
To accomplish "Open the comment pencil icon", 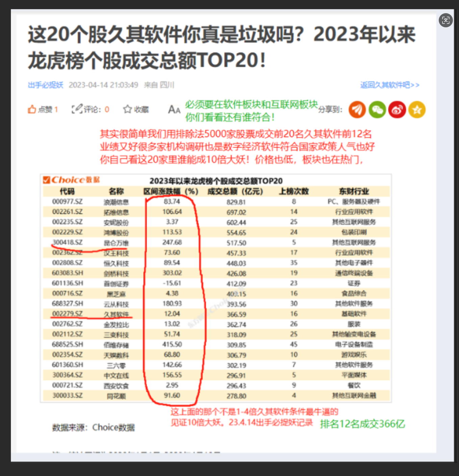I will click(77, 109).
